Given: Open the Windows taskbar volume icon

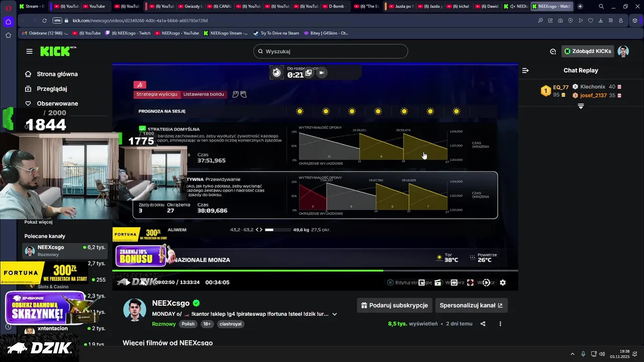Looking at the screenshot, I should pyautogui.click(x=602, y=354).
